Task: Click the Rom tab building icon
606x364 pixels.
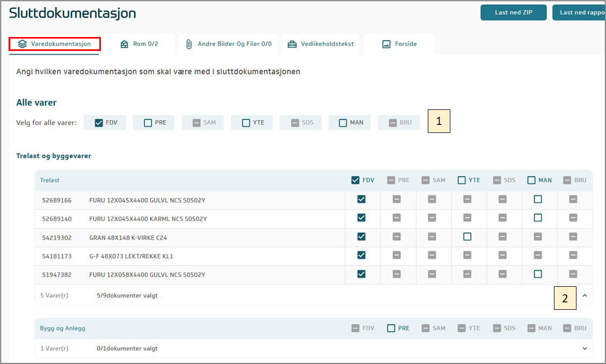Action: (125, 44)
